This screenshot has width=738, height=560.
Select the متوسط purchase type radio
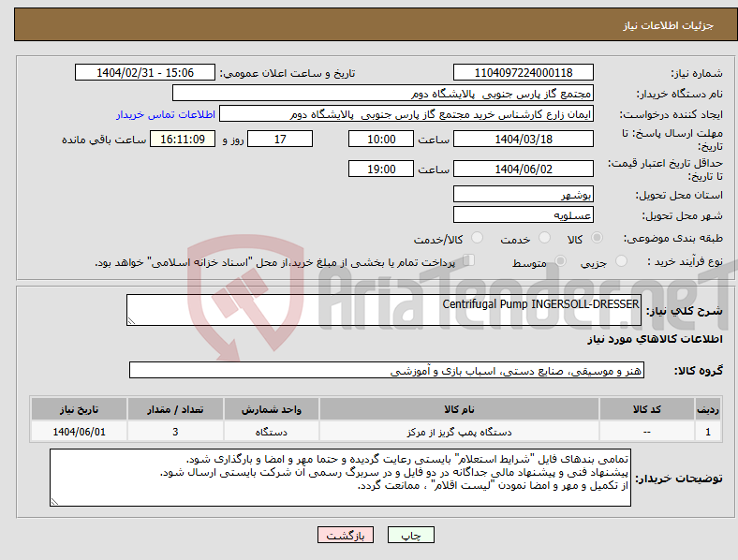560,261
